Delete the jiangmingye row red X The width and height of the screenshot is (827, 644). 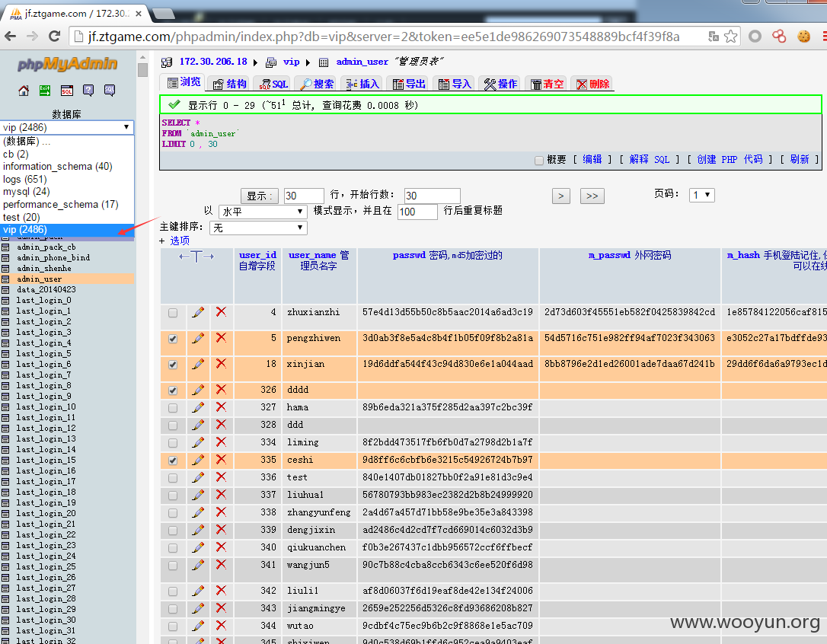pos(221,607)
